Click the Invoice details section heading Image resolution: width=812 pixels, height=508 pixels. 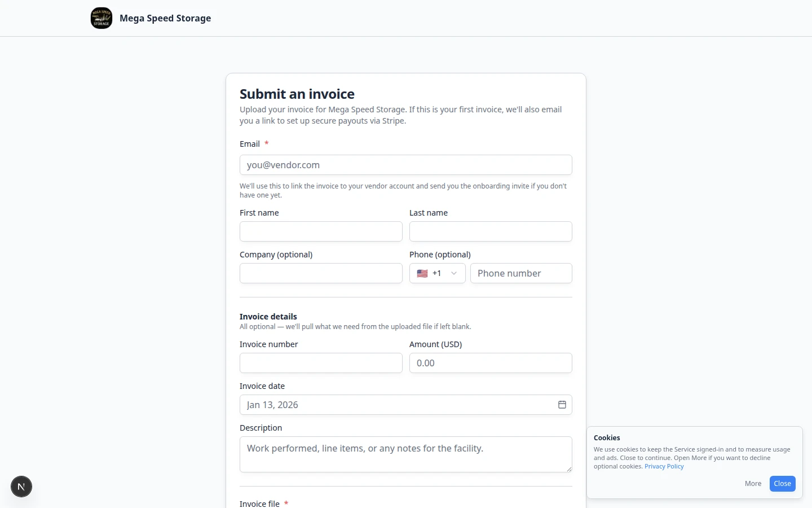tap(268, 317)
